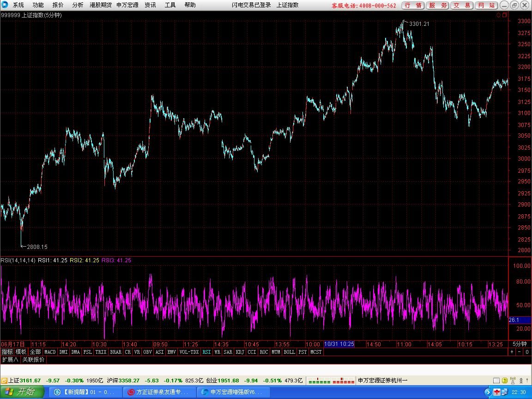Viewport: 532px width, 399px height.
Task: Open the 分析 menu
Action: pos(78,5)
